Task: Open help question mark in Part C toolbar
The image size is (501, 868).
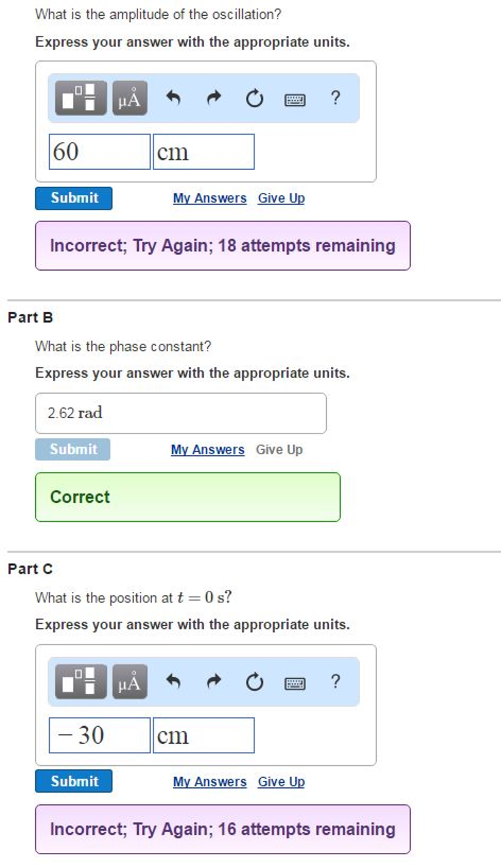Action: point(335,681)
